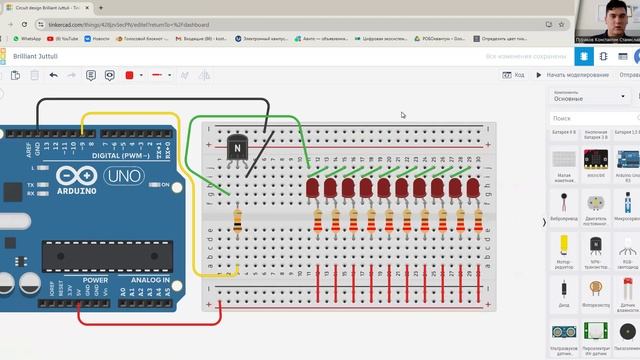
Task: Select the Вибропривод vibration motor
Action: (x=564, y=207)
